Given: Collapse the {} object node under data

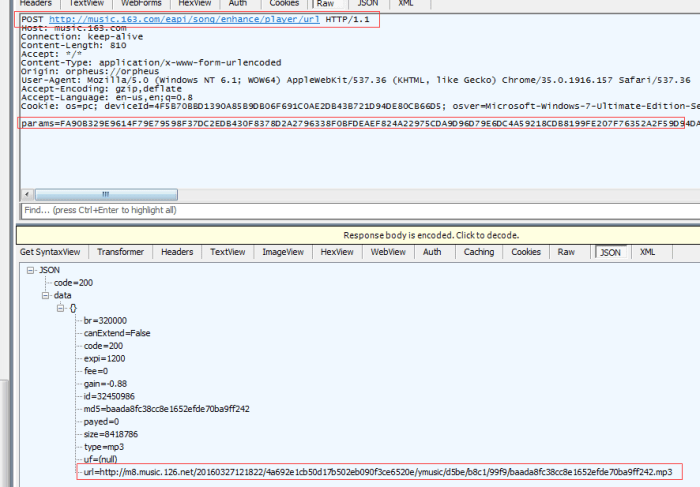Looking at the screenshot, I should [x=61, y=308].
